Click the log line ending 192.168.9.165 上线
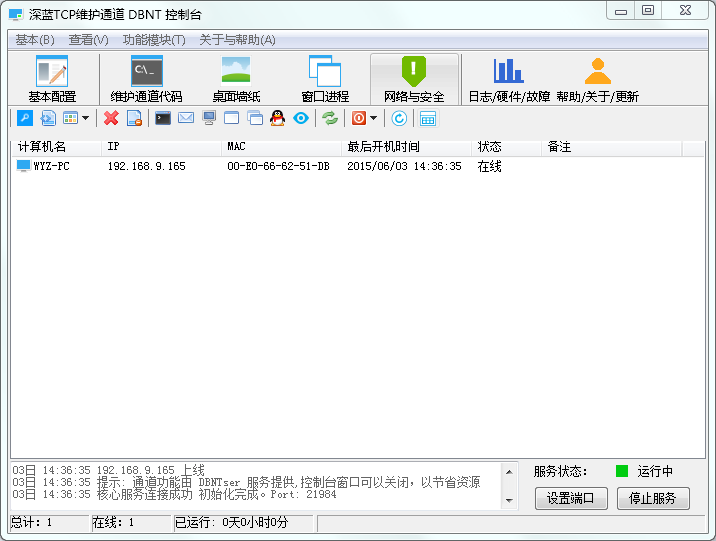 [x=108, y=470]
